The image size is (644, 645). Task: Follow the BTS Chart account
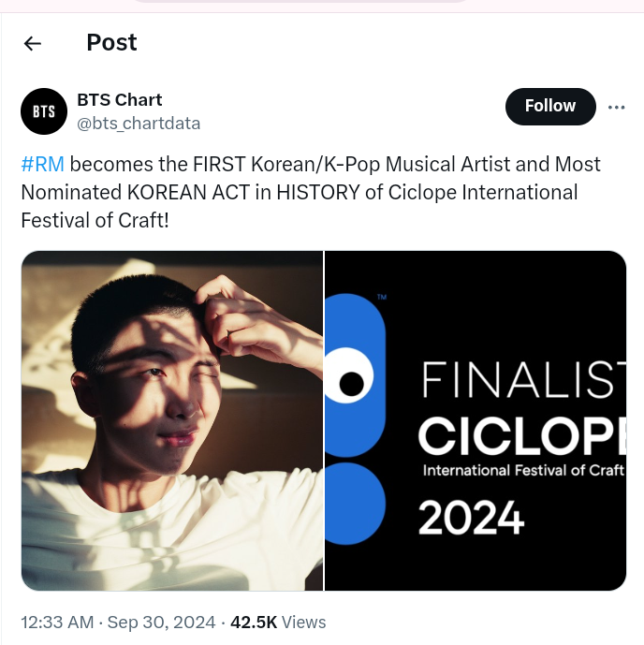(x=549, y=107)
